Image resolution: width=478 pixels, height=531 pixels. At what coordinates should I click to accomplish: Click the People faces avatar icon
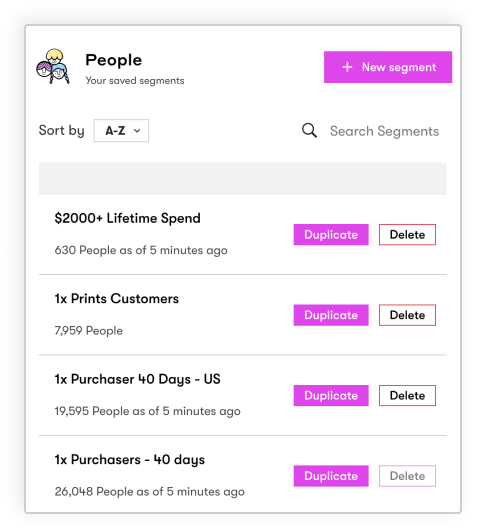[53, 66]
